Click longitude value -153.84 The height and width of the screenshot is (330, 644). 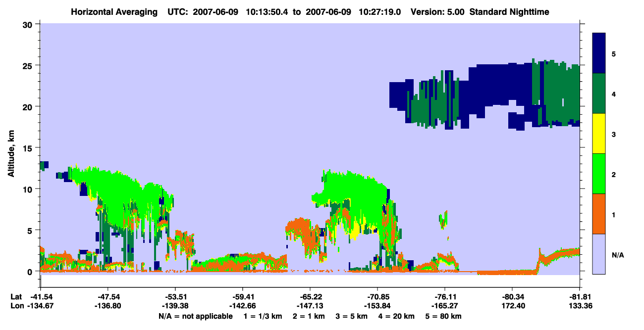click(x=377, y=306)
